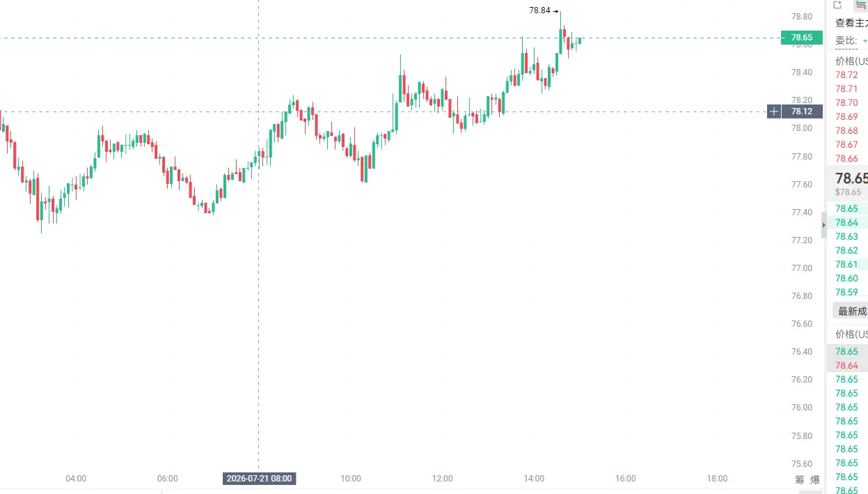Click the 78.12 crosshair price label
Viewport: 868px width, 494px height.
click(802, 111)
